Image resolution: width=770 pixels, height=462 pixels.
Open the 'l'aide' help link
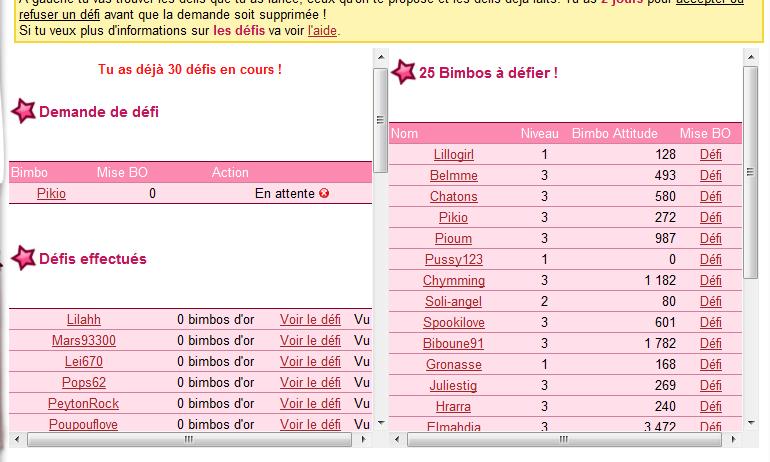322,31
